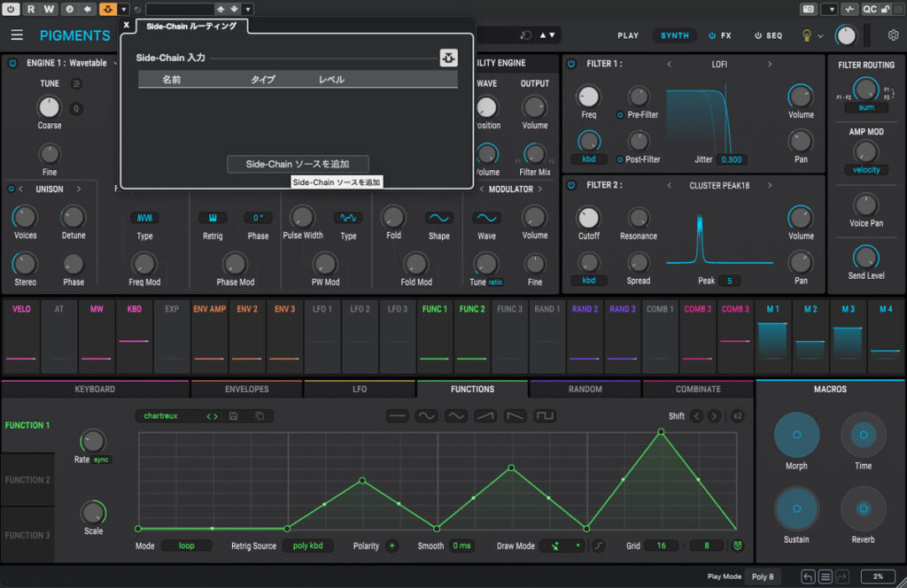Click the Rate sync button

[x=101, y=460]
